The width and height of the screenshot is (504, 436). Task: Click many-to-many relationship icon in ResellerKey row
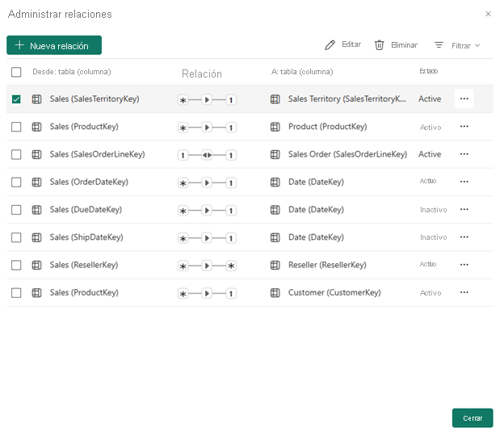point(207,266)
